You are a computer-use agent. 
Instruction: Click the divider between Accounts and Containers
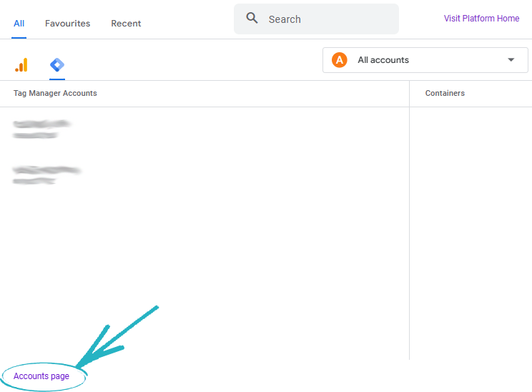pos(409,229)
